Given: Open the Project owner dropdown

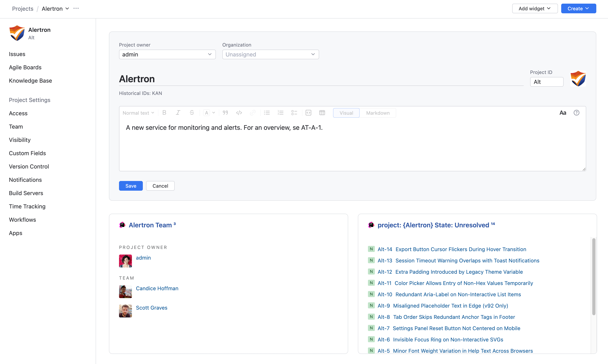Looking at the screenshot, I should (167, 54).
